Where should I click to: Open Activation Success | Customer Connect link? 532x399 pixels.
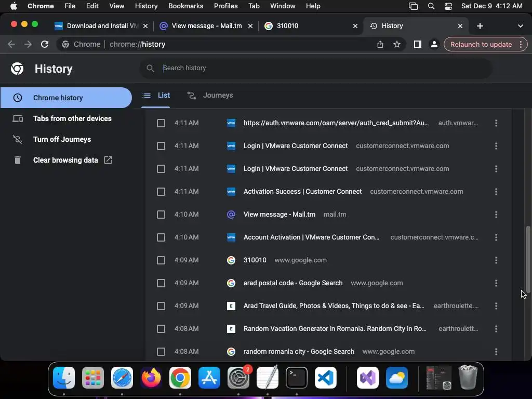pyautogui.click(x=303, y=192)
